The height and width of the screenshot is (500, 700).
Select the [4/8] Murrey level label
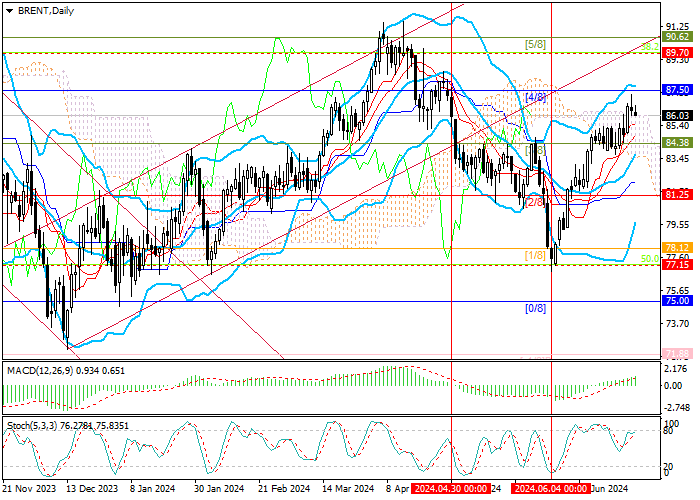pos(535,97)
